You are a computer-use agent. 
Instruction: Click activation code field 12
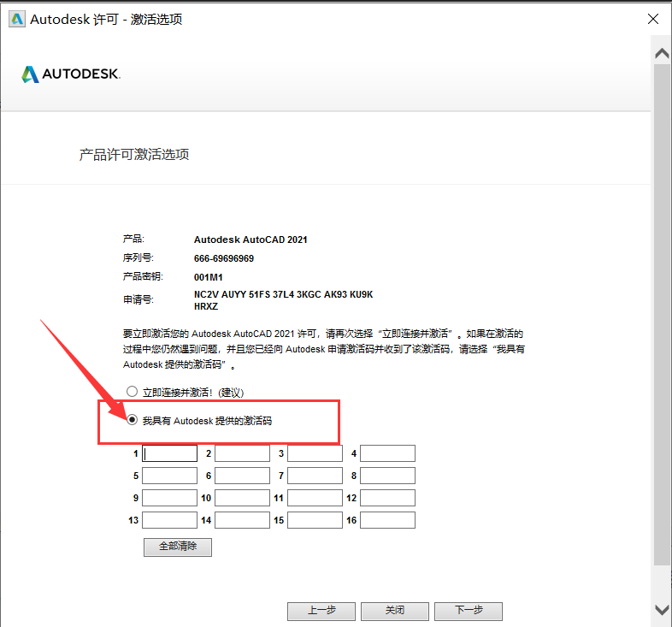tap(387, 498)
